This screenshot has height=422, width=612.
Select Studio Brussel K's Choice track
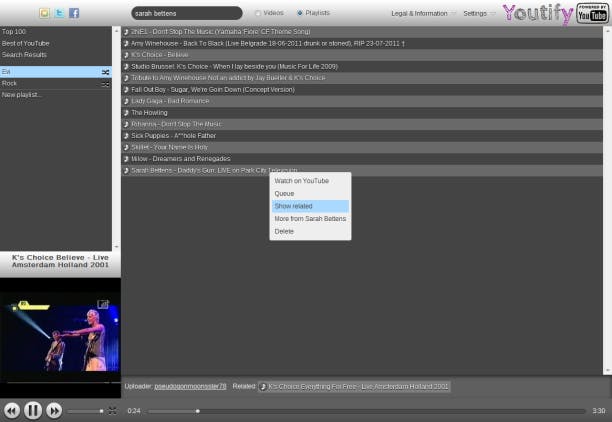pos(362,66)
